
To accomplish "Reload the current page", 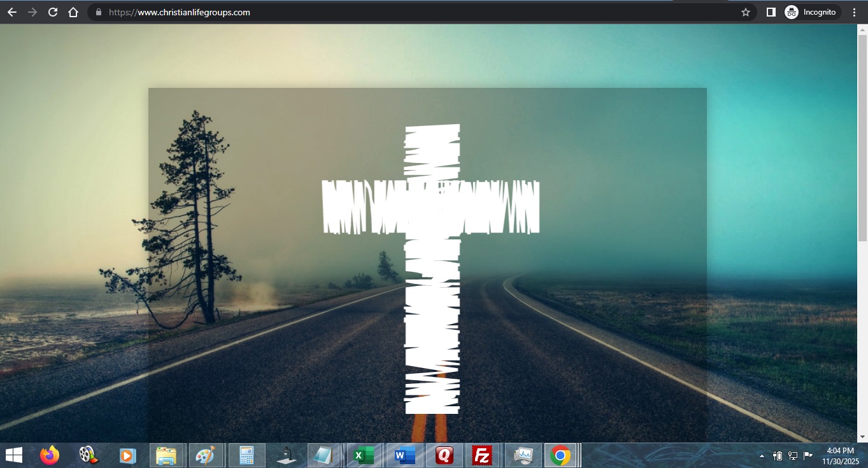I will pos(53,12).
